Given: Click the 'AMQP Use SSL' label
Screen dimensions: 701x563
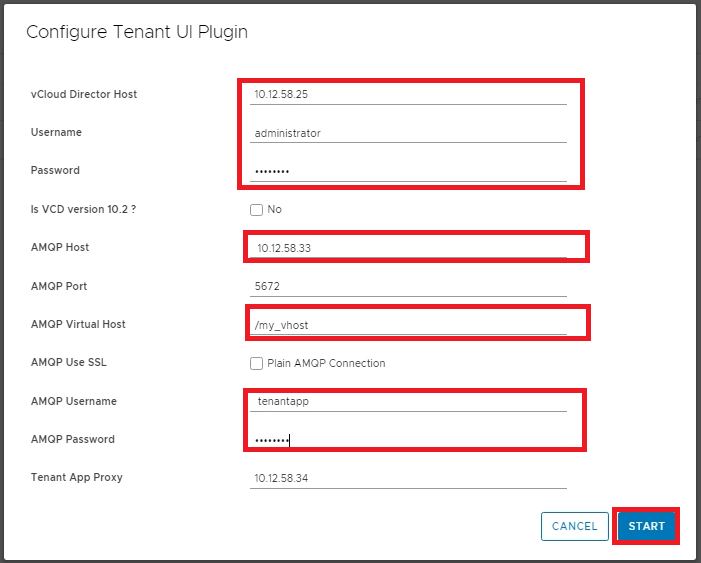Looking at the screenshot, I should point(68,362).
